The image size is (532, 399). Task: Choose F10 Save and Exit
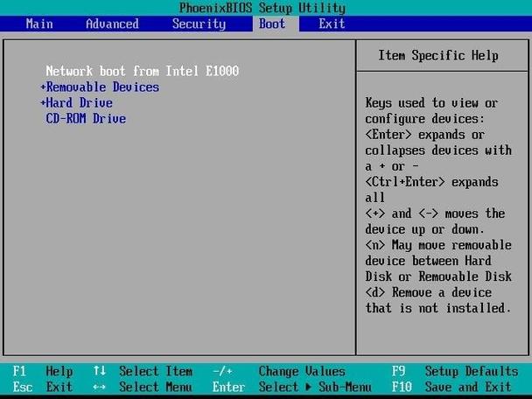click(x=455, y=387)
